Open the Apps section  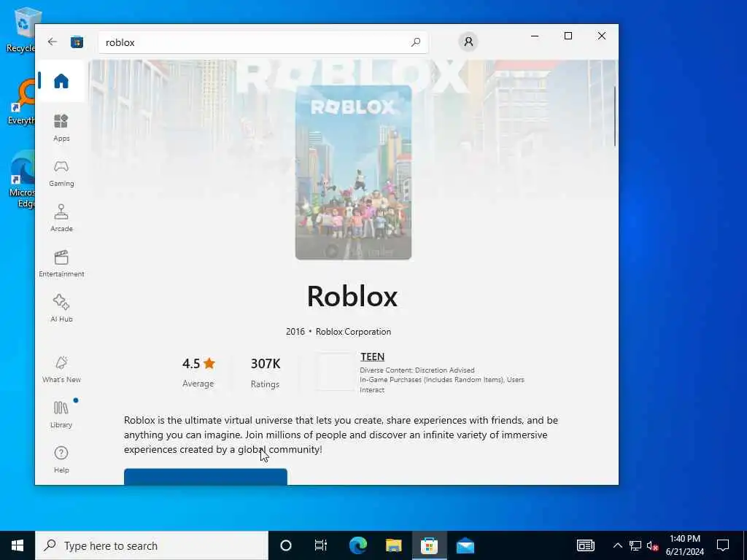[x=61, y=128]
